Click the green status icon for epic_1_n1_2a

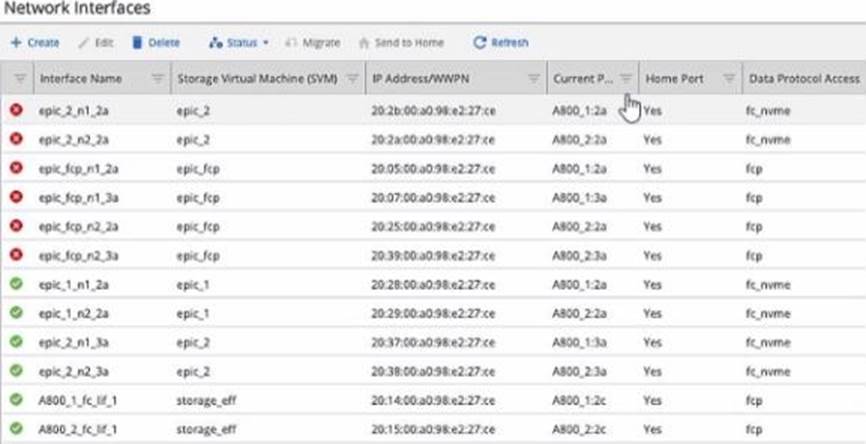16,285
